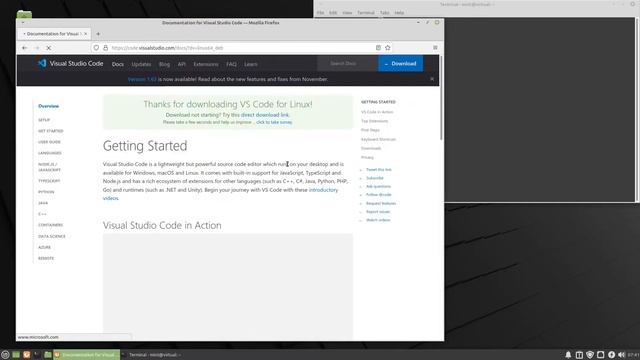The height and width of the screenshot is (360, 640).
Task: Follow the Version 1.63 announcement link
Action: (x=142, y=79)
